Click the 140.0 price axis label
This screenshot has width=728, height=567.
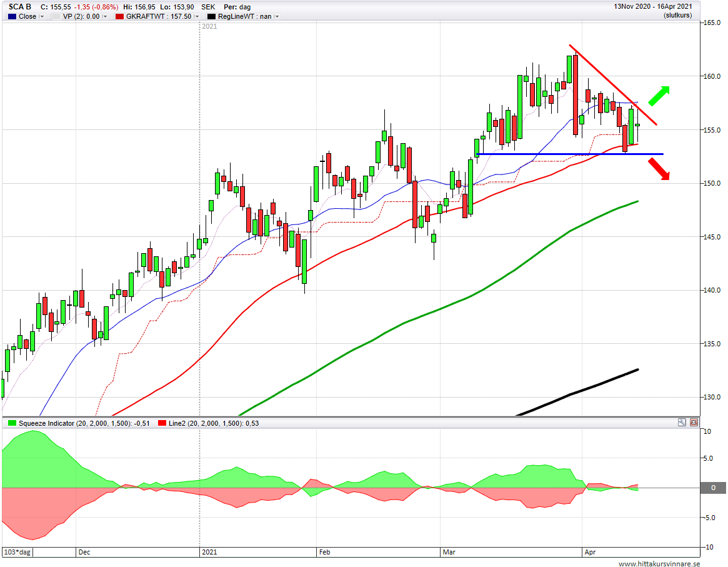(712, 290)
